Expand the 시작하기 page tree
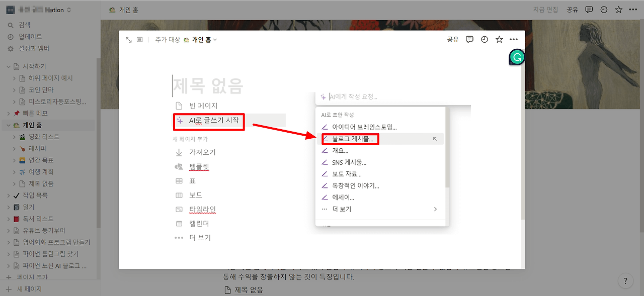Viewport: 644px width, 296px height. [x=9, y=66]
